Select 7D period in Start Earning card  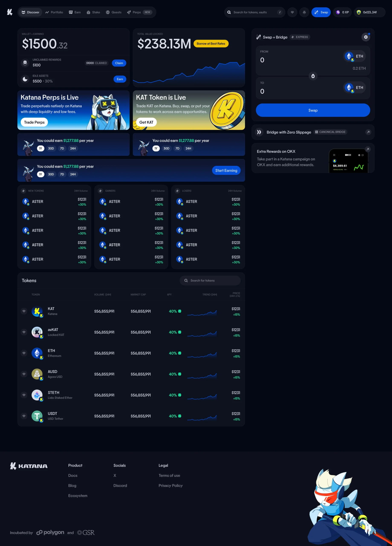(x=62, y=174)
